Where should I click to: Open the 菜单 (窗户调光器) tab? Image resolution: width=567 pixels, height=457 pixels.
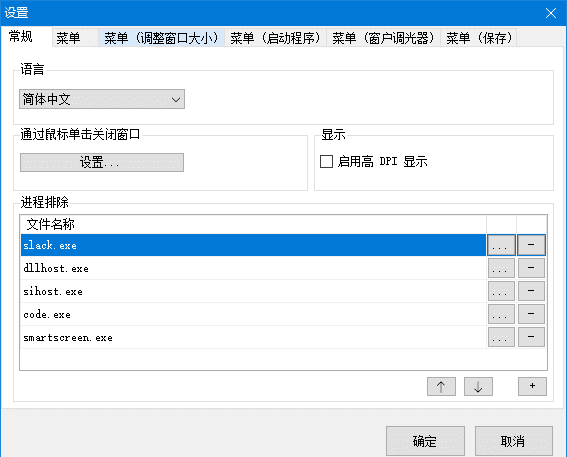click(x=383, y=38)
